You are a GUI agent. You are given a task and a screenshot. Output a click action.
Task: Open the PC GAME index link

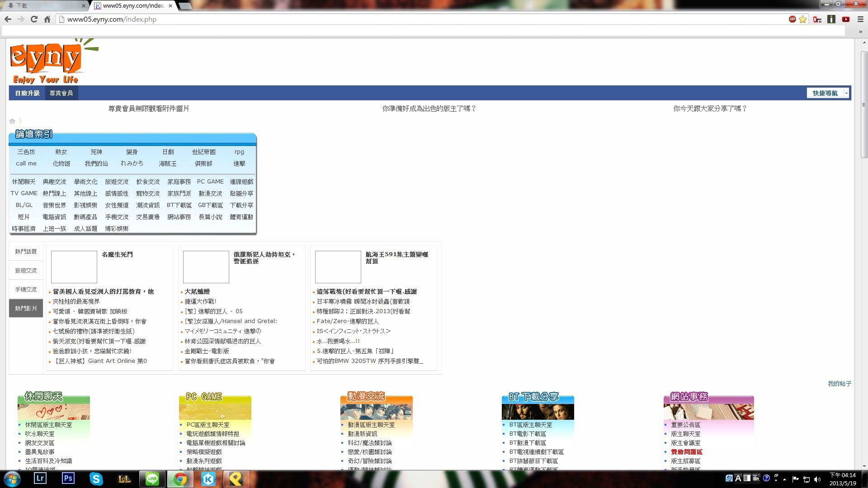tap(210, 182)
